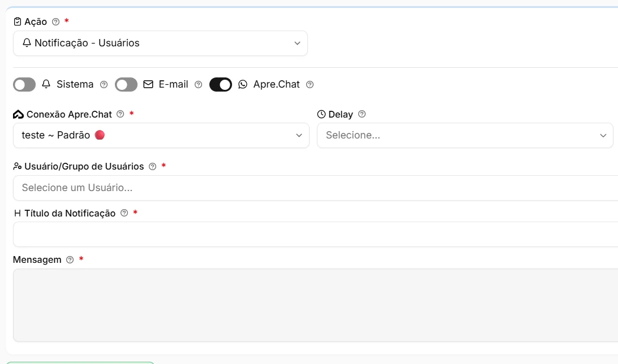Image resolution: width=618 pixels, height=364 pixels.
Task: Enable the Sistema notification toggle
Action: pos(24,85)
